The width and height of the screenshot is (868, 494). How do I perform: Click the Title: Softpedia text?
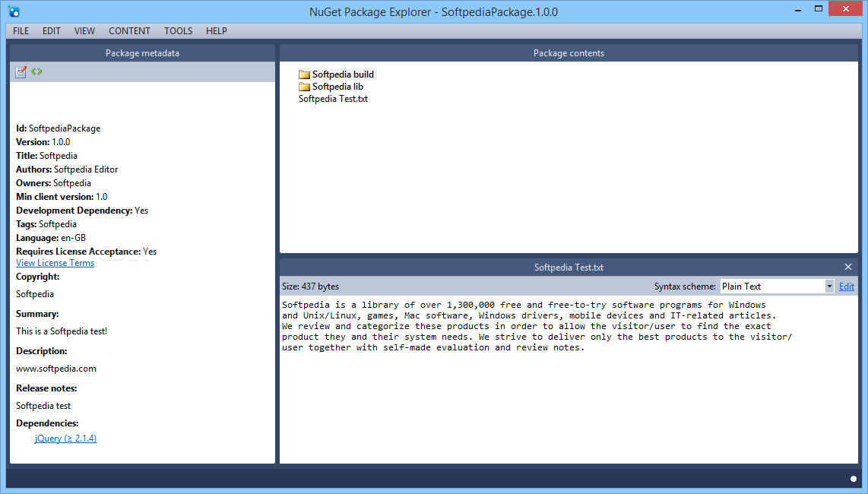click(x=46, y=156)
